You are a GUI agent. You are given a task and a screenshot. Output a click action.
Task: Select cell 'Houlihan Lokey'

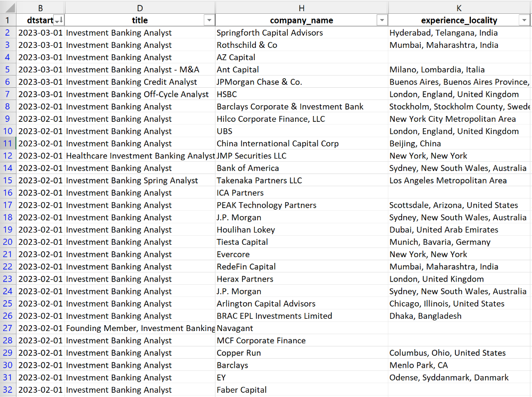301,230
